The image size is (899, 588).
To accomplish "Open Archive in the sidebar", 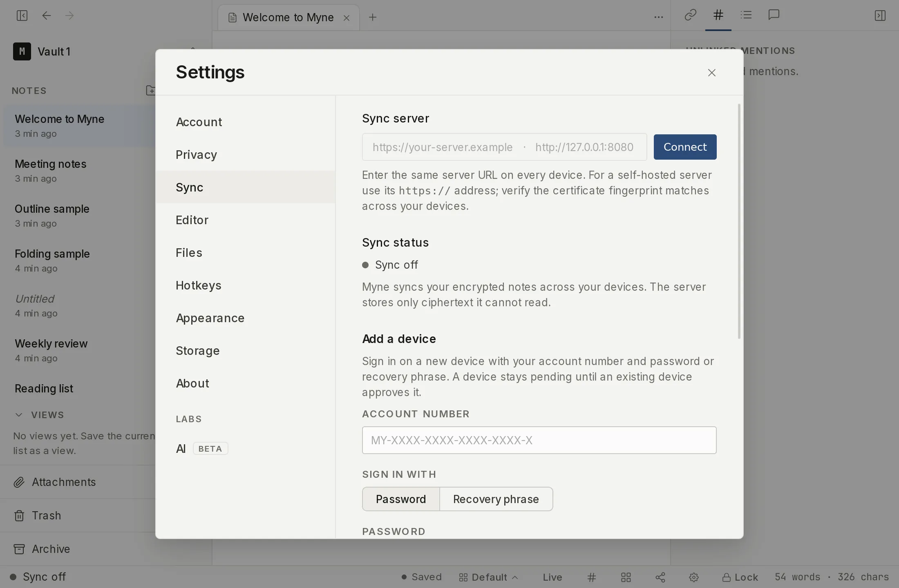I will tap(78, 549).
